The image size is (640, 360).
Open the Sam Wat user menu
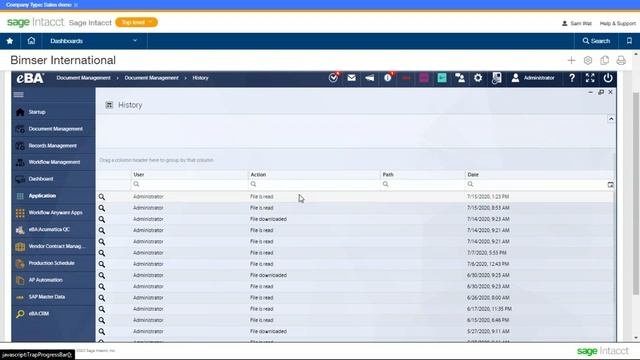tap(577, 23)
